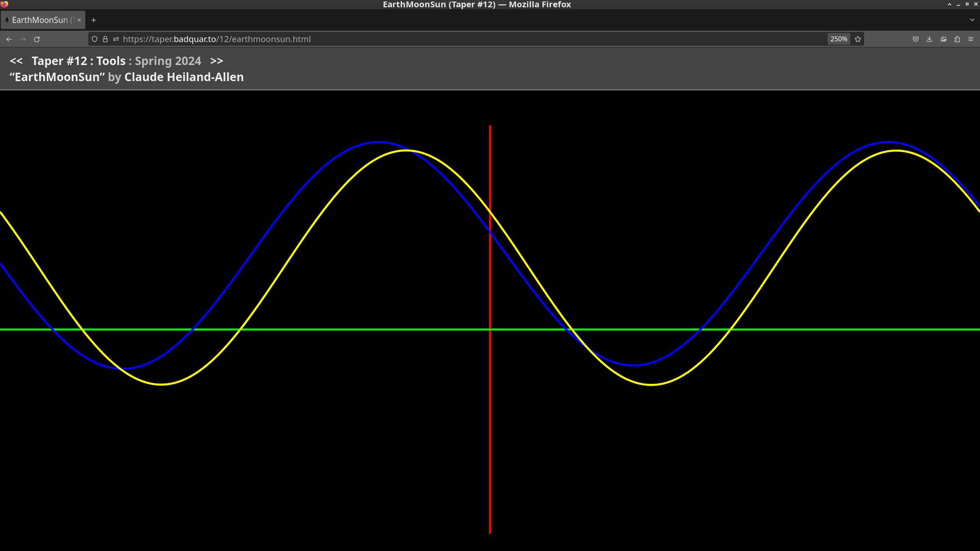980x551 pixels.
Task: Click the Save to Pocket icon
Action: (x=915, y=39)
